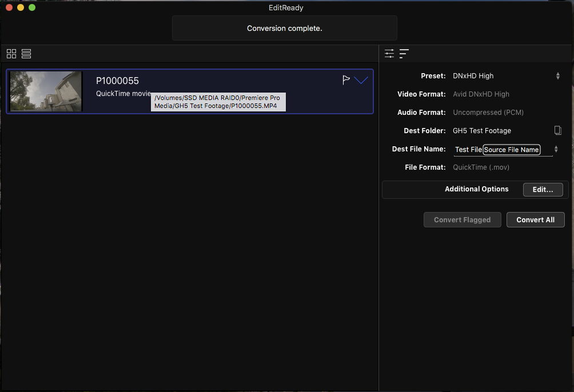Open the Dest File Name stepper menu
The image size is (574, 392).
pos(556,149)
